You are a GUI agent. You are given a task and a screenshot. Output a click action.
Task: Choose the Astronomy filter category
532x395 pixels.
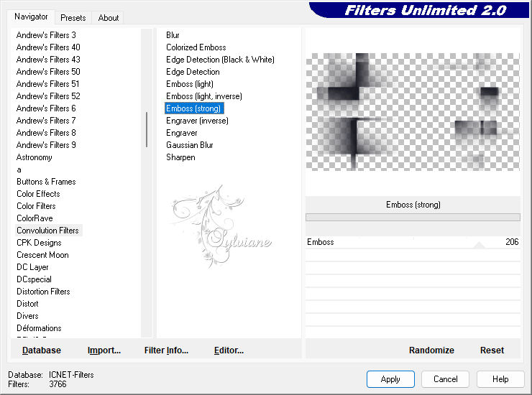(35, 157)
